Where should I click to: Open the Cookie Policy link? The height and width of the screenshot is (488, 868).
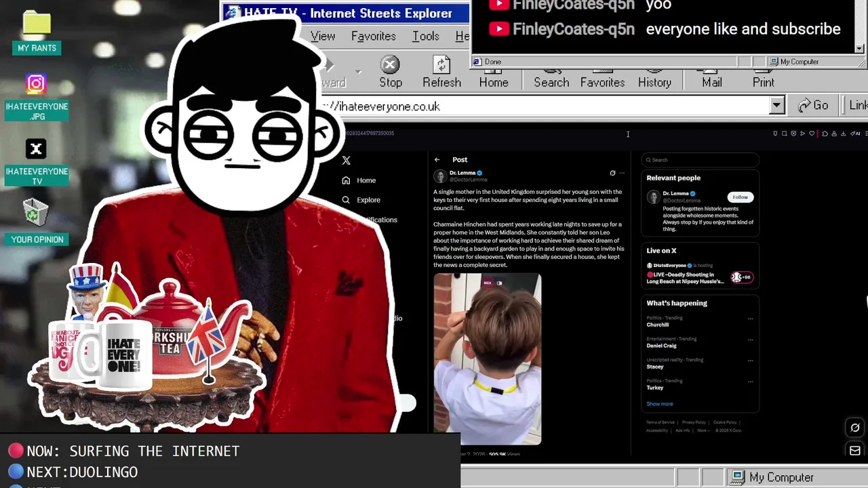tap(725, 422)
